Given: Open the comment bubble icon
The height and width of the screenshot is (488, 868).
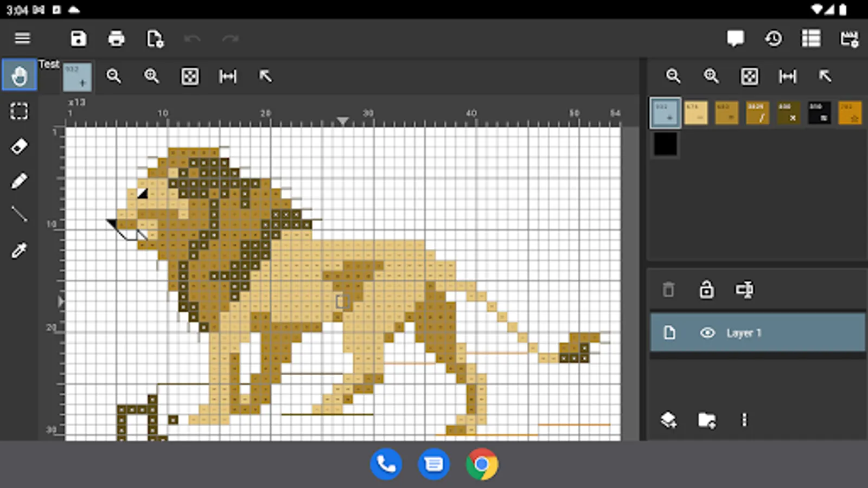Looking at the screenshot, I should (x=736, y=38).
